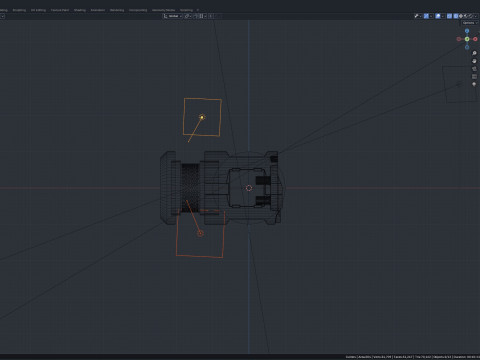Click the 3D cursor at scene origin
The width and height of the screenshot is (480, 360).
249,188
